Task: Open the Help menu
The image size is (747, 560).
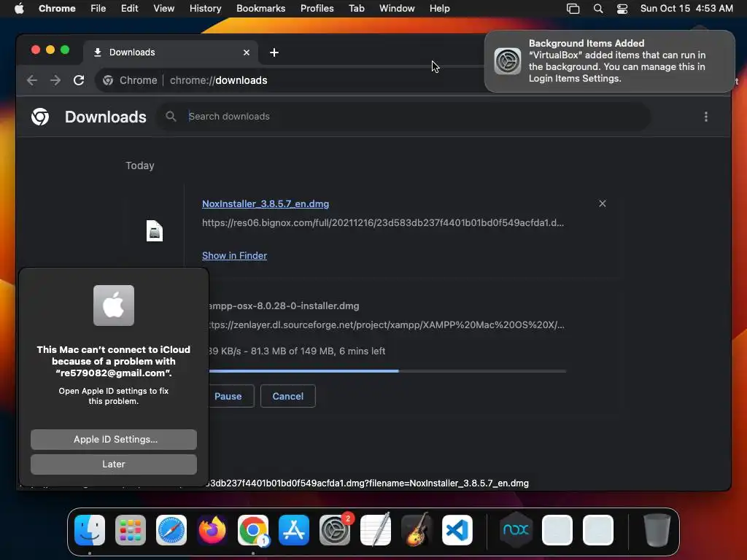Action: [x=439, y=8]
